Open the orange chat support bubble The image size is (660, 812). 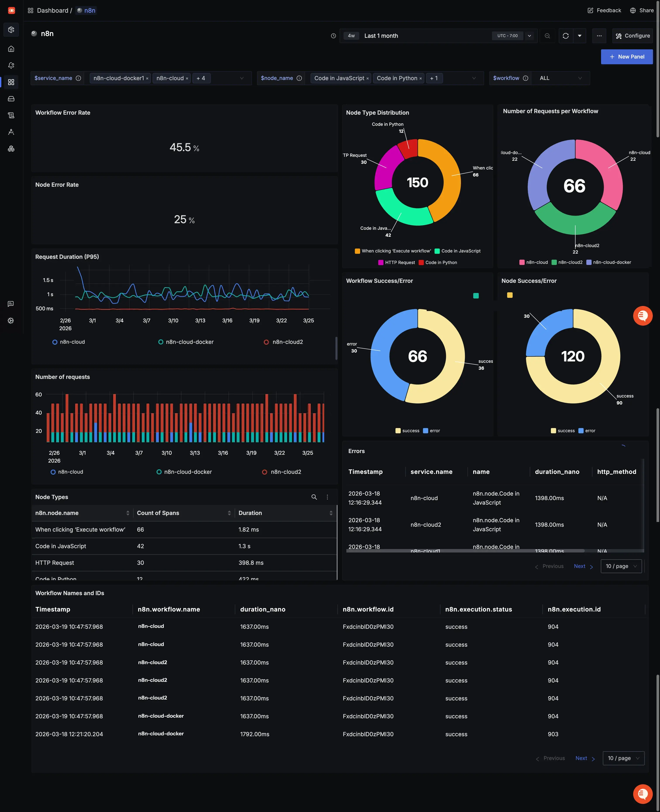coord(643,316)
